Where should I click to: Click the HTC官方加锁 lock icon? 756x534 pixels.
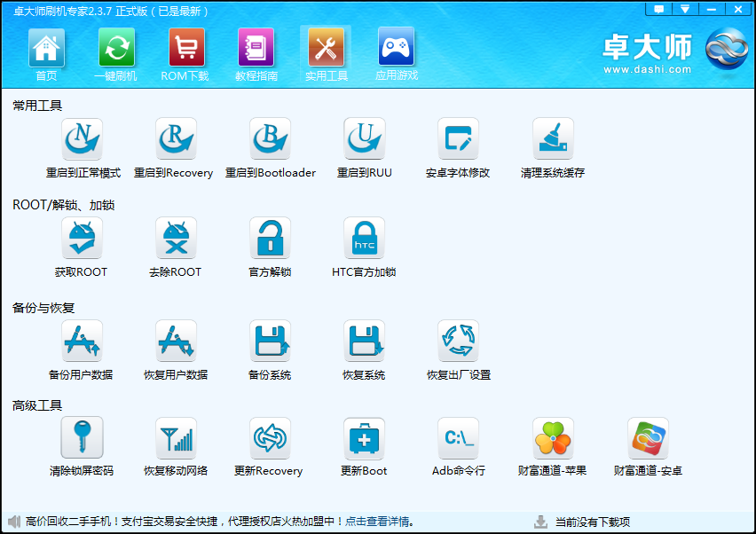point(364,238)
